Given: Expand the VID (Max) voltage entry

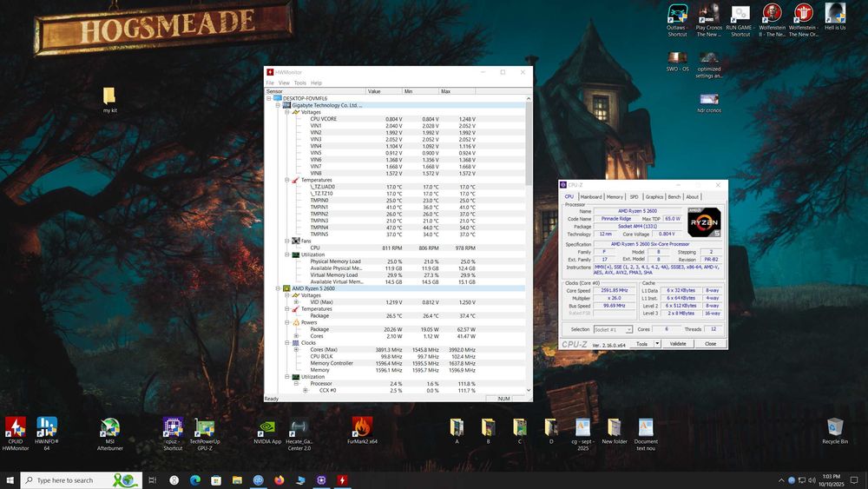Looking at the screenshot, I should coord(295,301).
